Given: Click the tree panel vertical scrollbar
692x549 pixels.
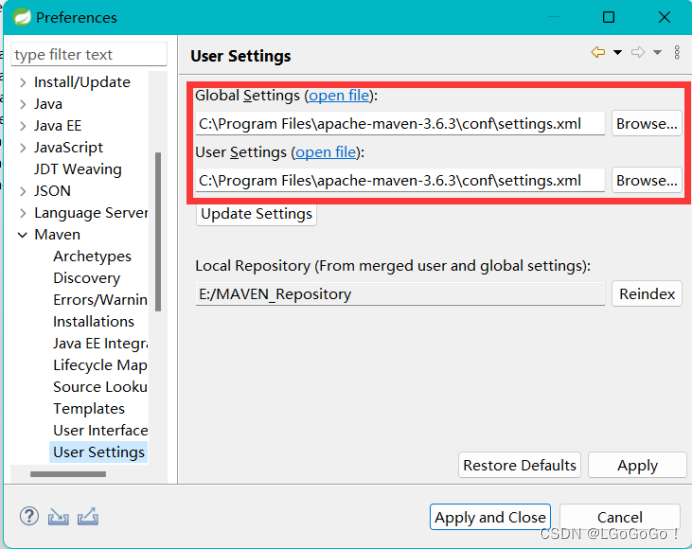Looking at the screenshot, I should tap(157, 230).
